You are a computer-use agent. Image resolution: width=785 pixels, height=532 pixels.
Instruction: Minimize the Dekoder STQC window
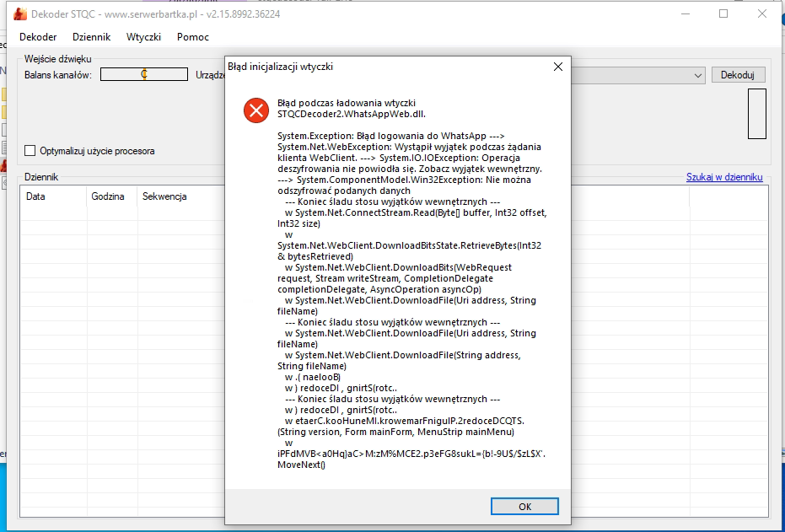(684, 14)
